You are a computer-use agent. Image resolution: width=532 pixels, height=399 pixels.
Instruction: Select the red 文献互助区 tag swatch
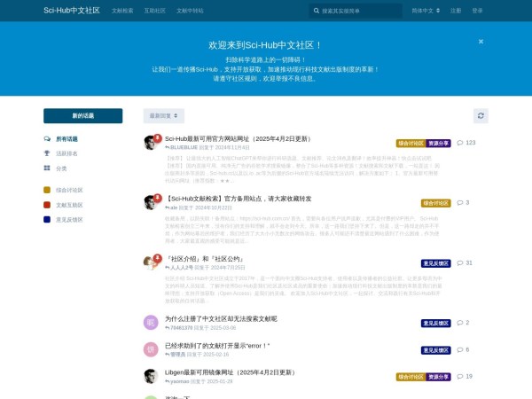48,204
